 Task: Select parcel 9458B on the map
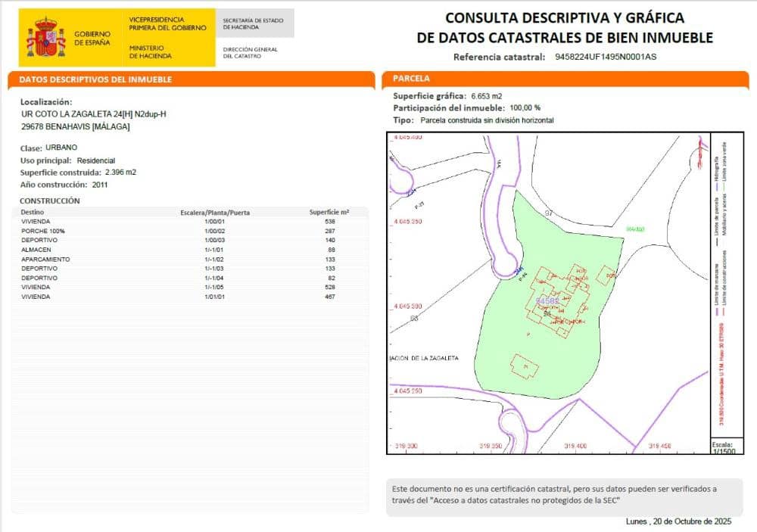pyautogui.click(x=547, y=300)
